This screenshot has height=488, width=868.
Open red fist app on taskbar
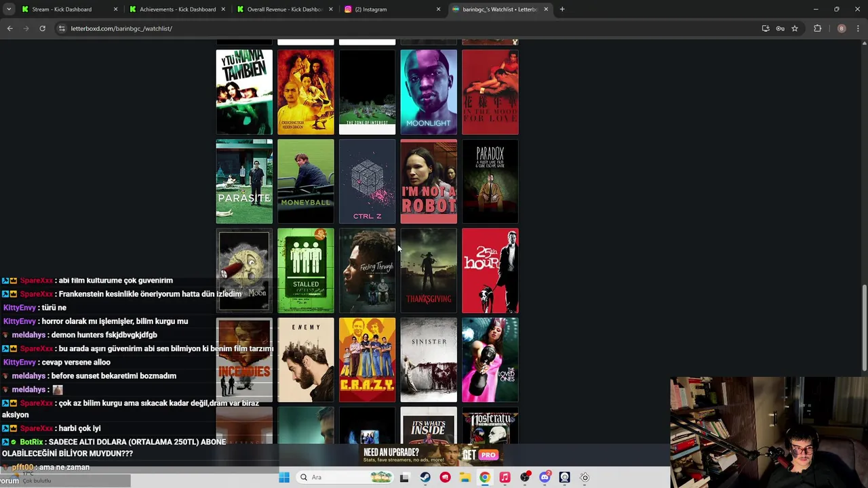click(445, 477)
